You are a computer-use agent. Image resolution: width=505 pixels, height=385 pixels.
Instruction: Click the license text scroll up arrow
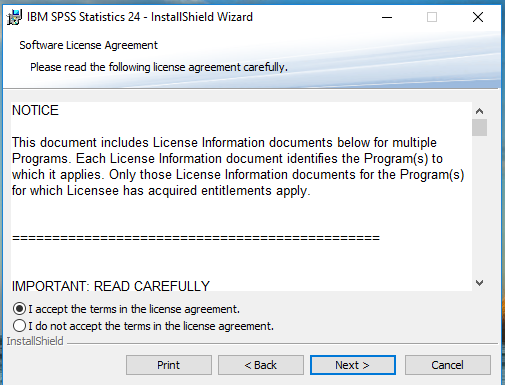click(x=479, y=111)
